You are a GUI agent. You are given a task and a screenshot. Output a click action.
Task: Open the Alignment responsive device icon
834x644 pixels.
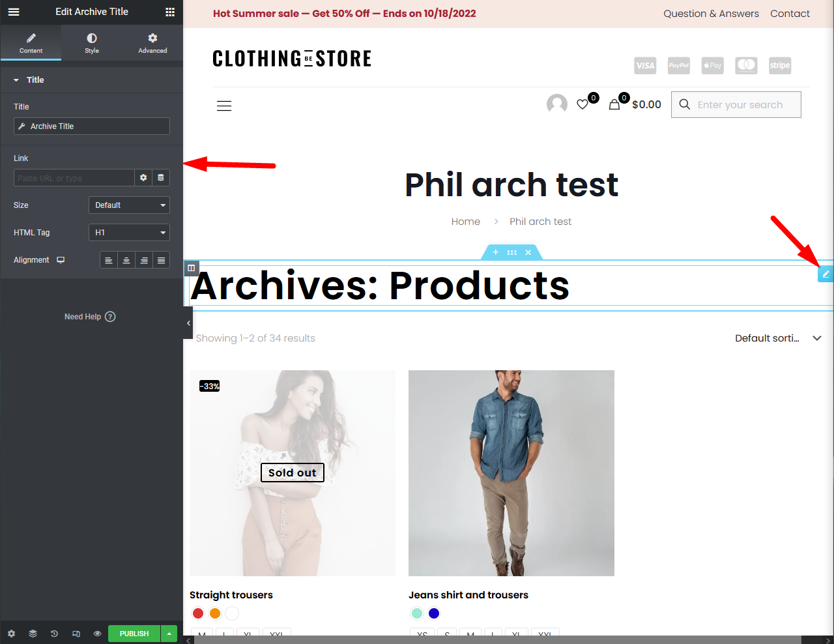coord(61,260)
